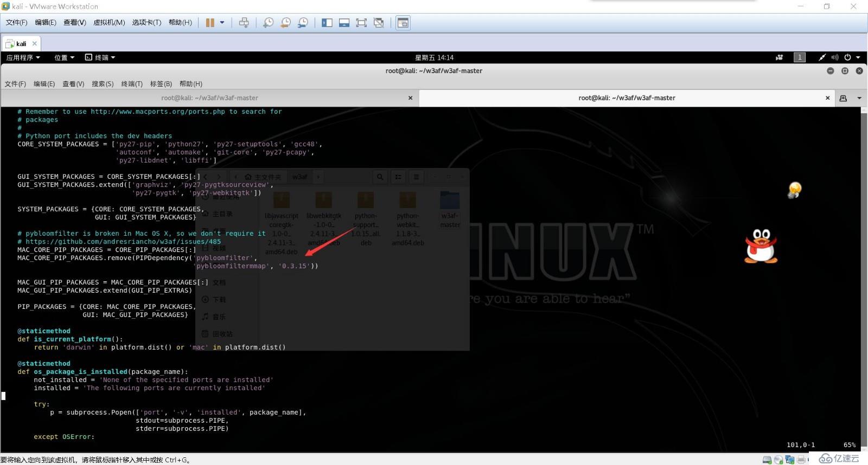Click the def os_package_is_installed line
Screen dimensions: 868x465
pos(103,372)
